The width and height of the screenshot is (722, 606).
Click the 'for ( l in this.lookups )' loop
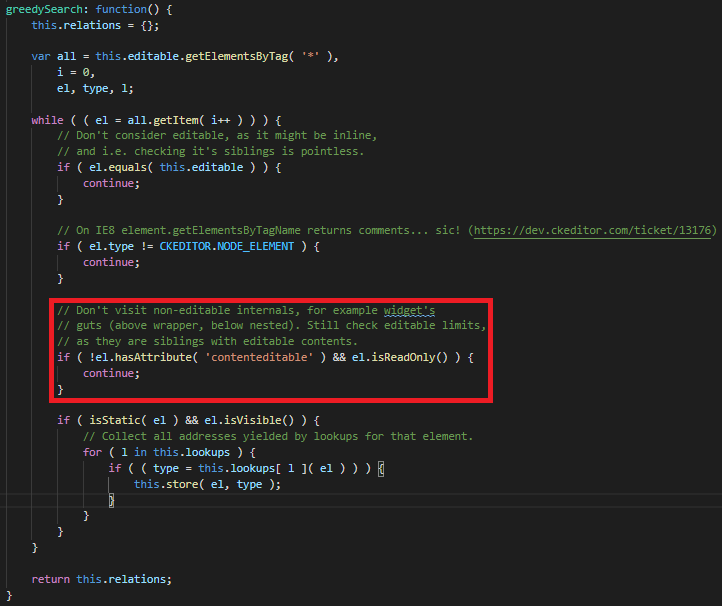click(x=169, y=453)
